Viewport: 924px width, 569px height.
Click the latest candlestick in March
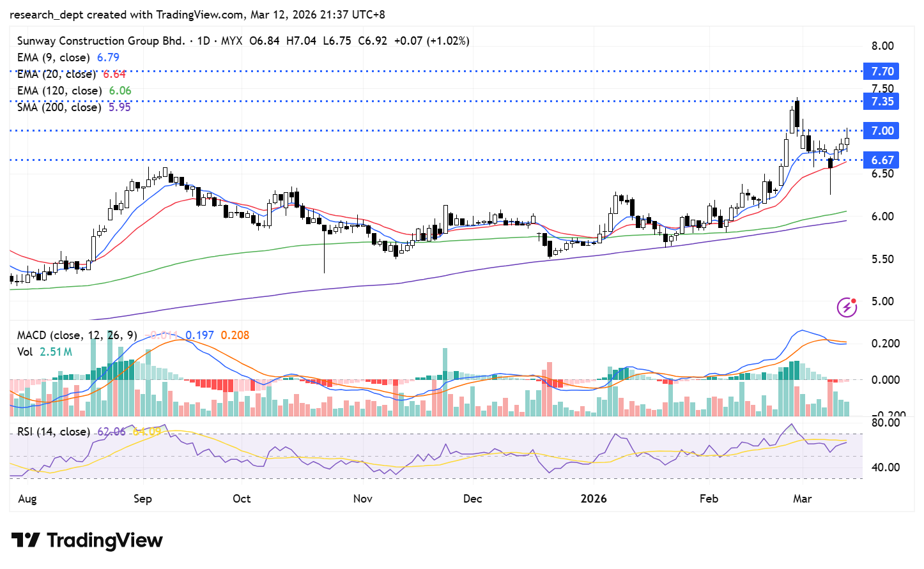pos(847,140)
